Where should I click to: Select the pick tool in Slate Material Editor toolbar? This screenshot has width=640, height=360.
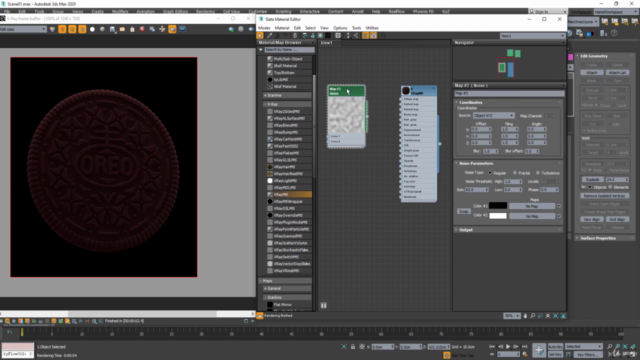coord(260,36)
